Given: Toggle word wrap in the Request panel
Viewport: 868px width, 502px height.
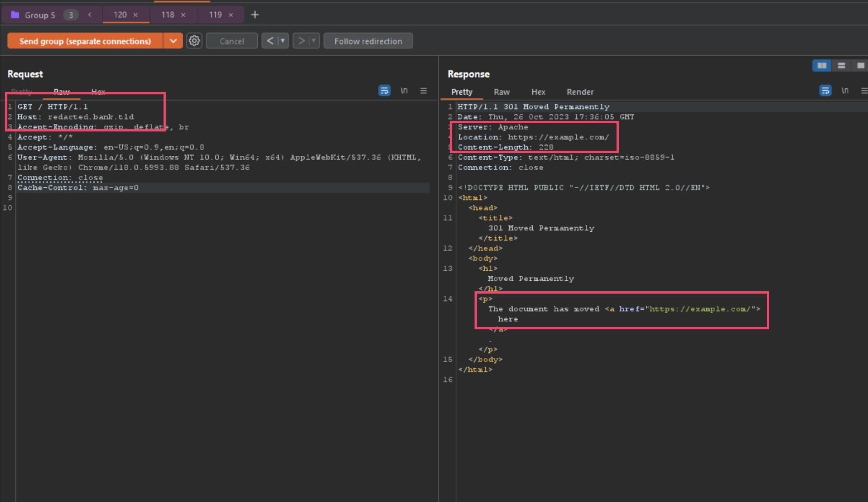Looking at the screenshot, I should (x=384, y=91).
